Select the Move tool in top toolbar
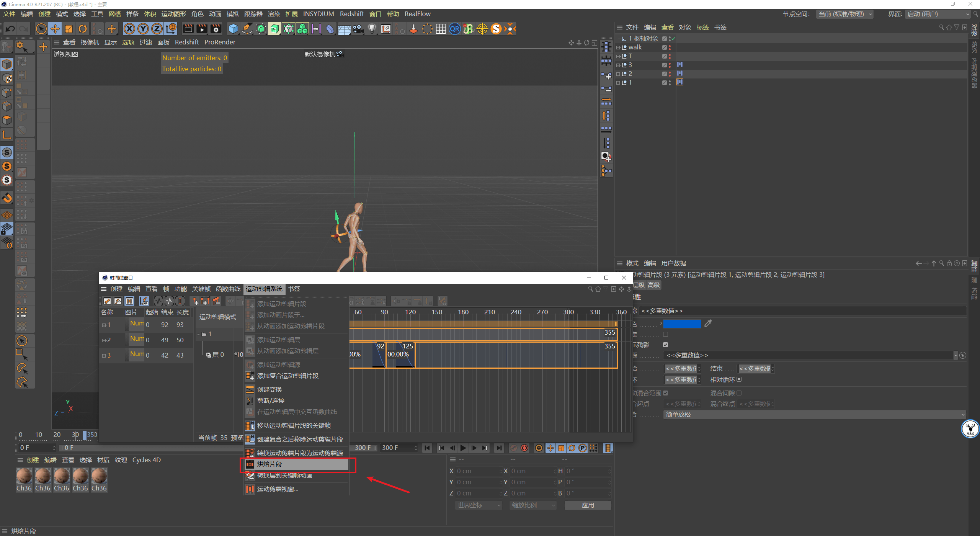The height and width of the screenshot is (536, 980). point(55,29)
